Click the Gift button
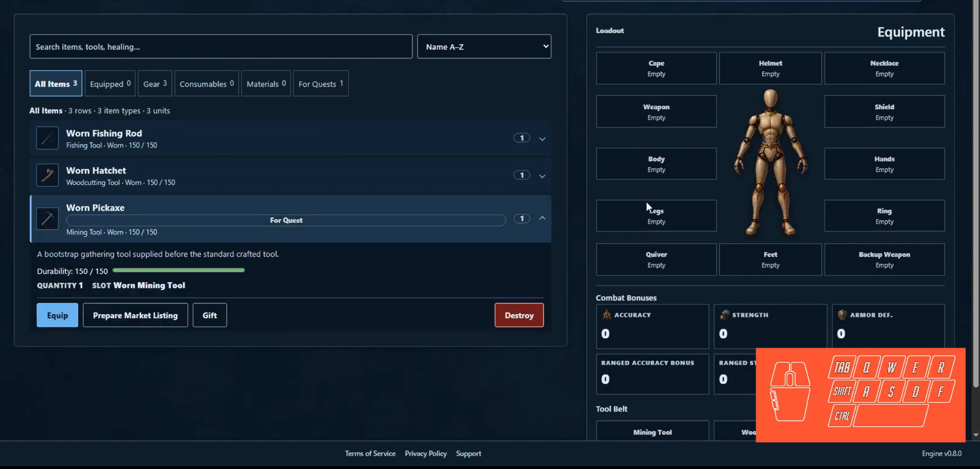 [x=210, y=315]
